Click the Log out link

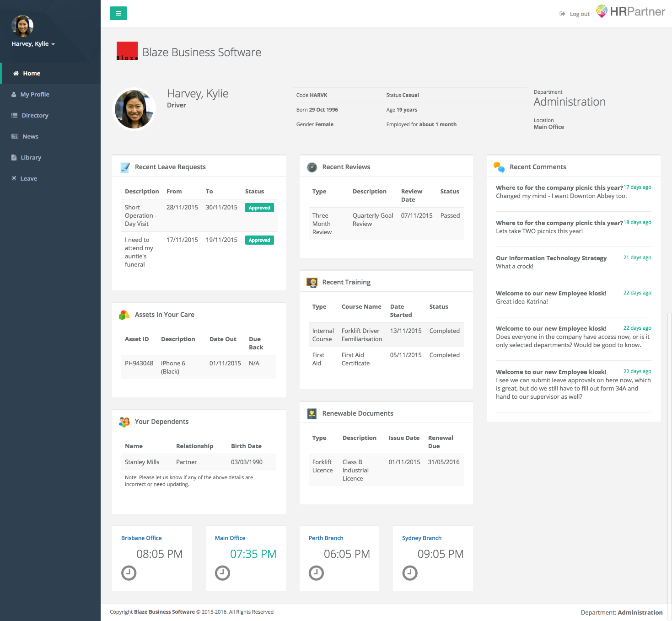[580, 14]
